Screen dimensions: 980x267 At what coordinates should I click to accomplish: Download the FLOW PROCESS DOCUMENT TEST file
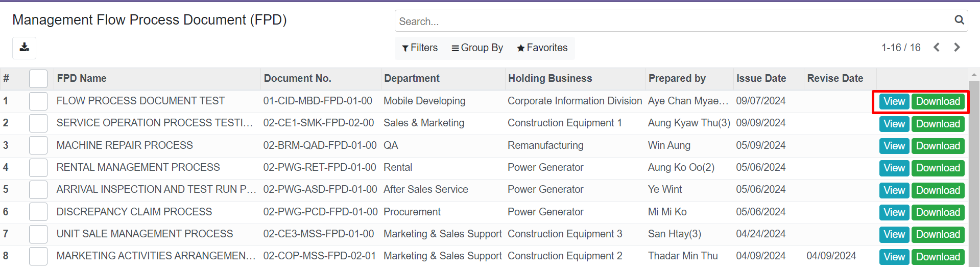pos(938,101)
